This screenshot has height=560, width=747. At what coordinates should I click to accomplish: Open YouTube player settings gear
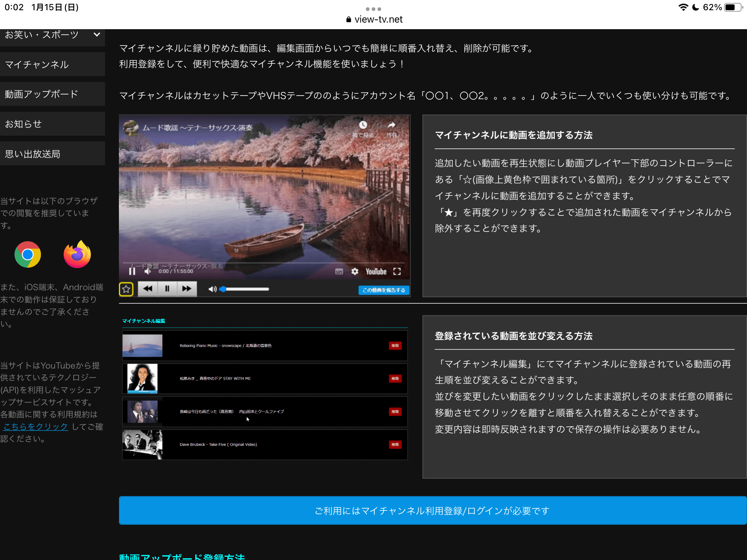(x=355, y=272)
